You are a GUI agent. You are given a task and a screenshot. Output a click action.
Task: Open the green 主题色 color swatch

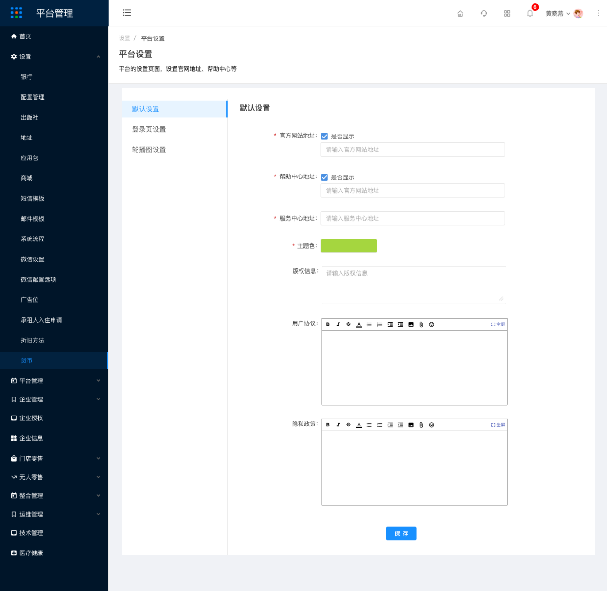[349, 246]
